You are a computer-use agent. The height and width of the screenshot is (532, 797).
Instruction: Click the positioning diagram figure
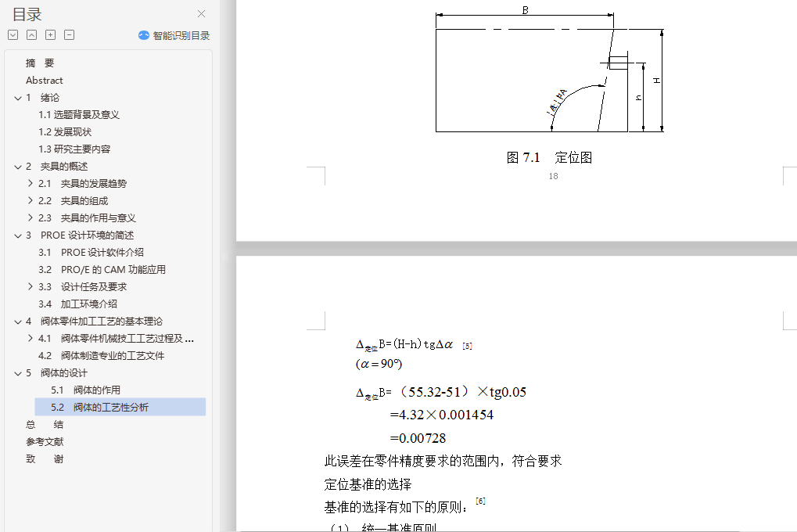(x=550, y=70)
